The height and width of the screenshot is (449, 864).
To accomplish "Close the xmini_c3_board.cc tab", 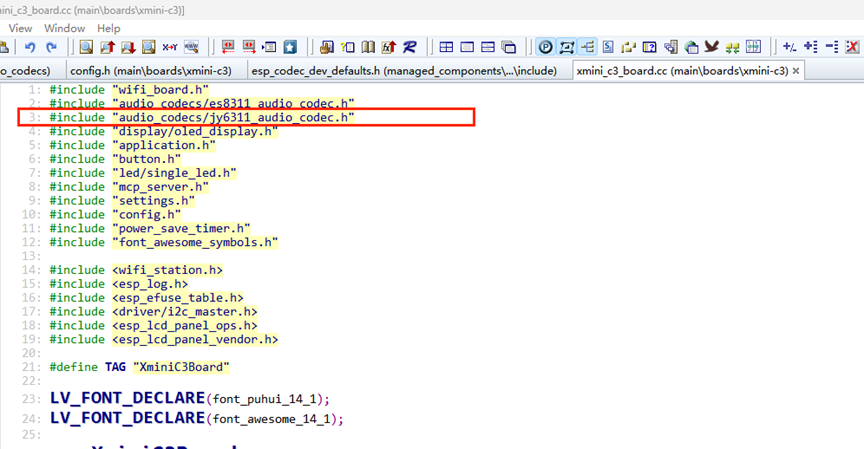I will tap(796, 71).
